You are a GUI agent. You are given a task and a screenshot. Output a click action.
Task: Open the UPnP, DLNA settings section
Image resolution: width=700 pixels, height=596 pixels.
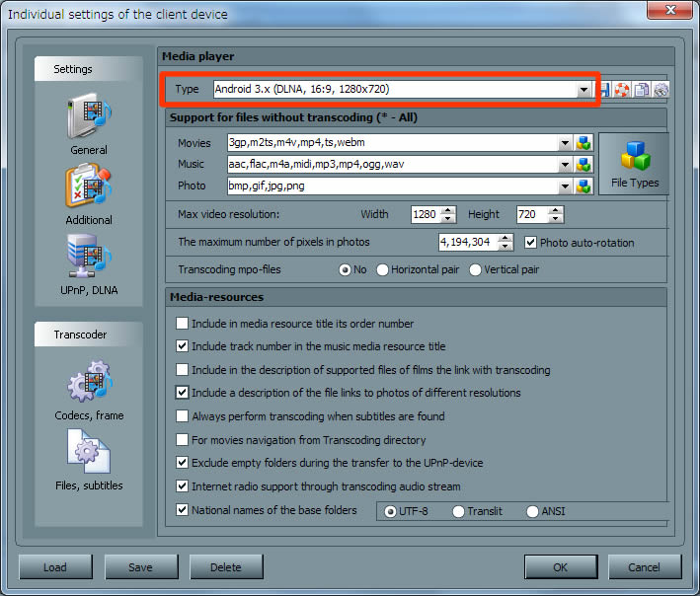click(x=89, y=264)
